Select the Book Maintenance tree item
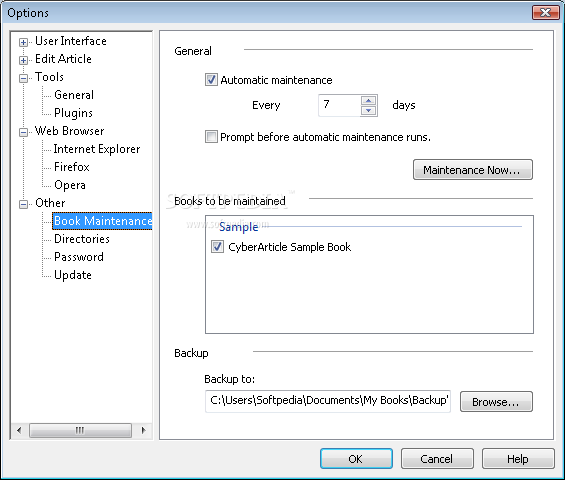The height and width of the screenshot is (480, 565). pos(102,221)
